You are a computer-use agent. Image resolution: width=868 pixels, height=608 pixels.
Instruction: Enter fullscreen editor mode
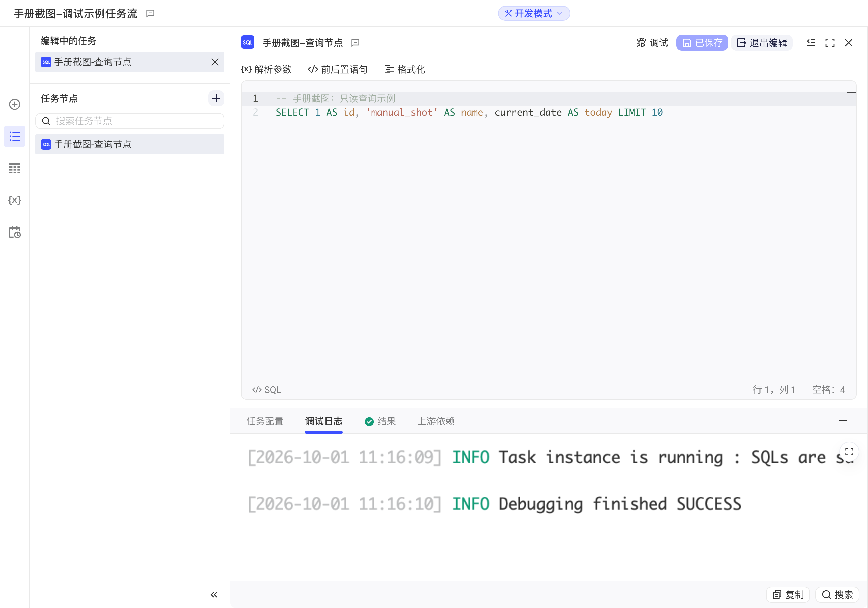click(x=830, y=43)
